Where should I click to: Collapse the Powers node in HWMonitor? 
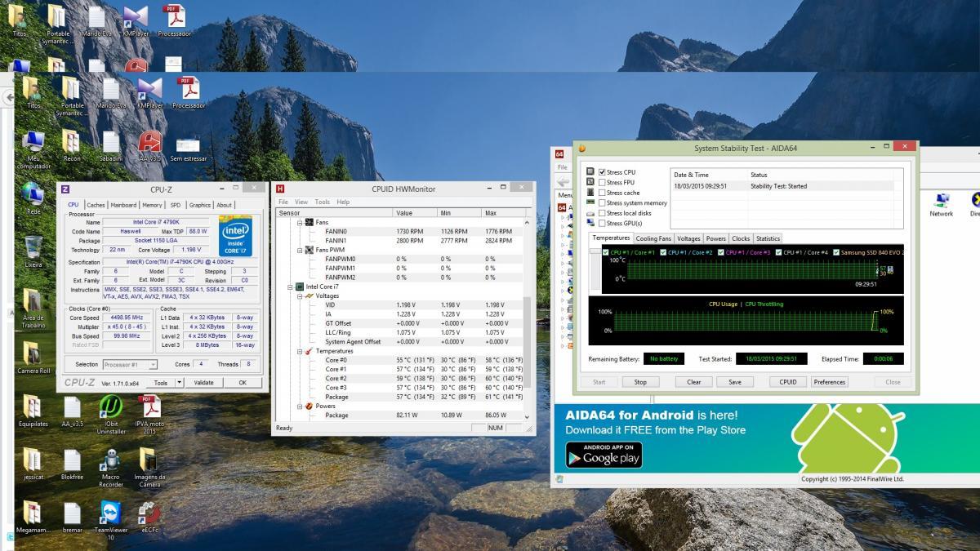(299, 406)
